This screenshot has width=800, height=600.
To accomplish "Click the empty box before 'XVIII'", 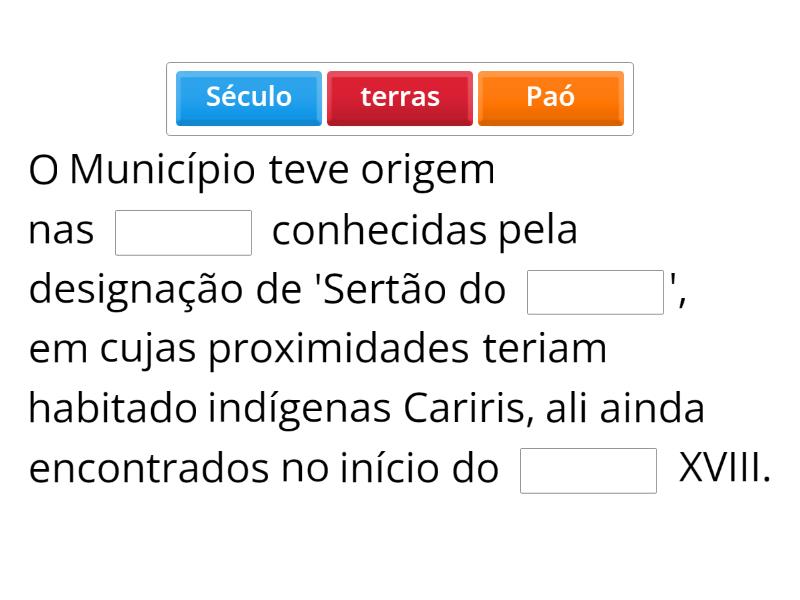I will [x=588, y=470].
